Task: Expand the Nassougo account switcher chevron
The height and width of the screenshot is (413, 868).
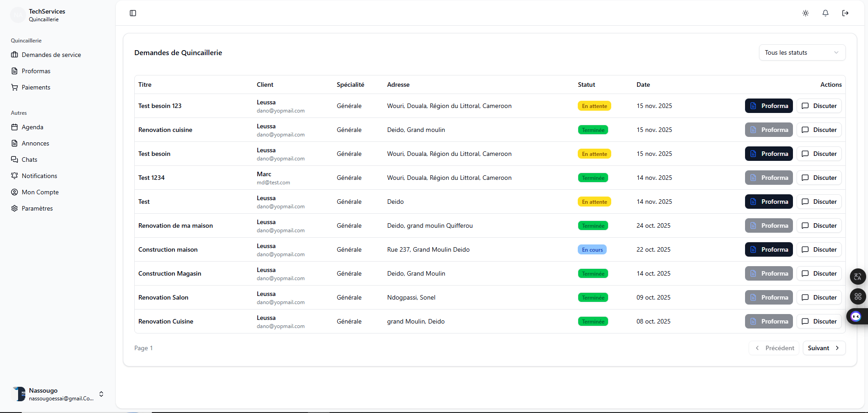Action: click(x=101, y=394)
